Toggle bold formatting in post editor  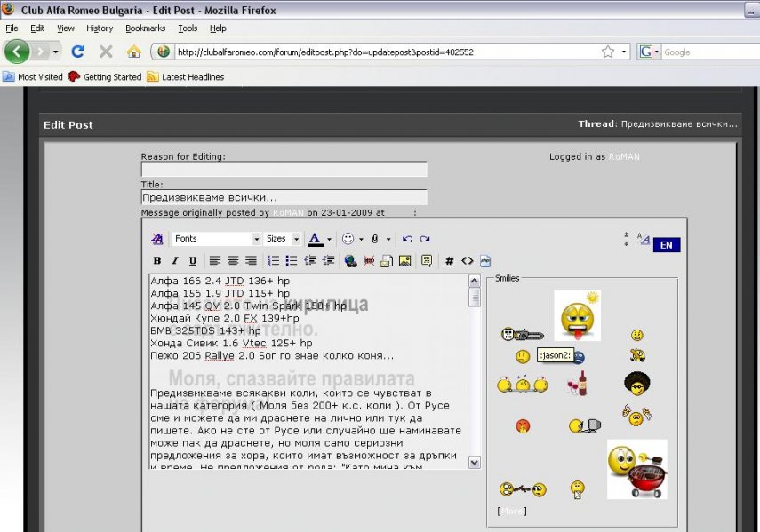coord(157,261)
